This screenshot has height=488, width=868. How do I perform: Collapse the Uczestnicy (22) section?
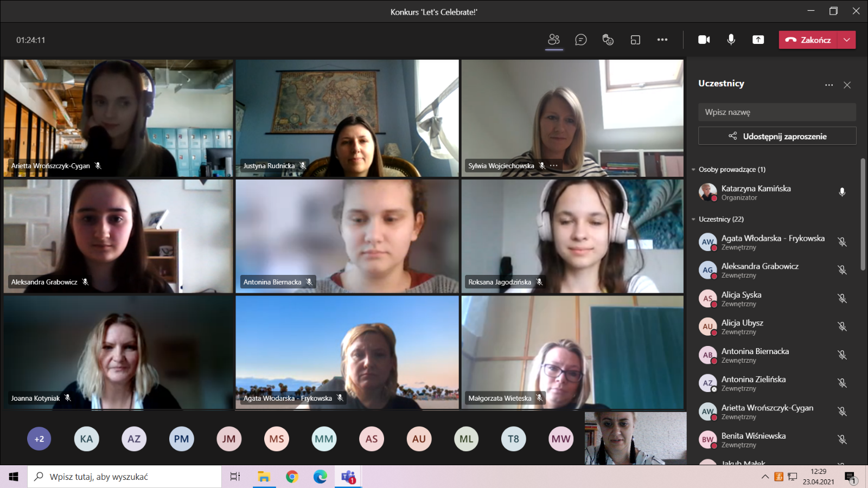693,220
